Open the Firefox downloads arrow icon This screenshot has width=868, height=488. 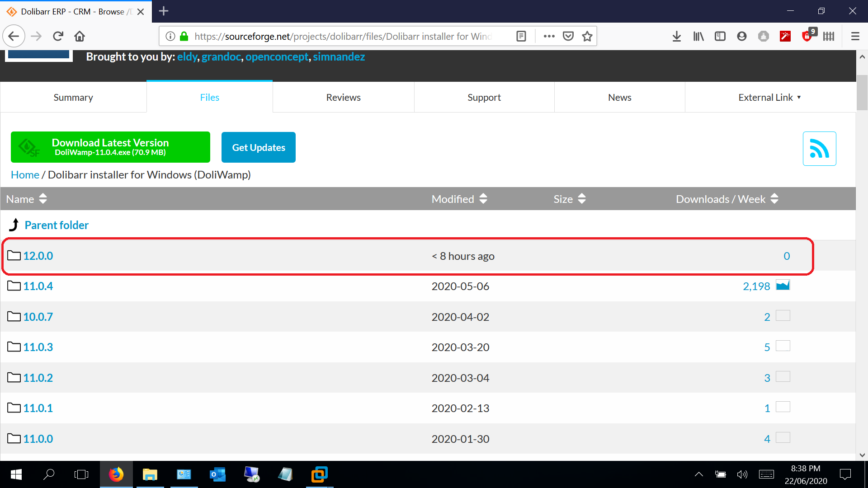pos(677,36)
